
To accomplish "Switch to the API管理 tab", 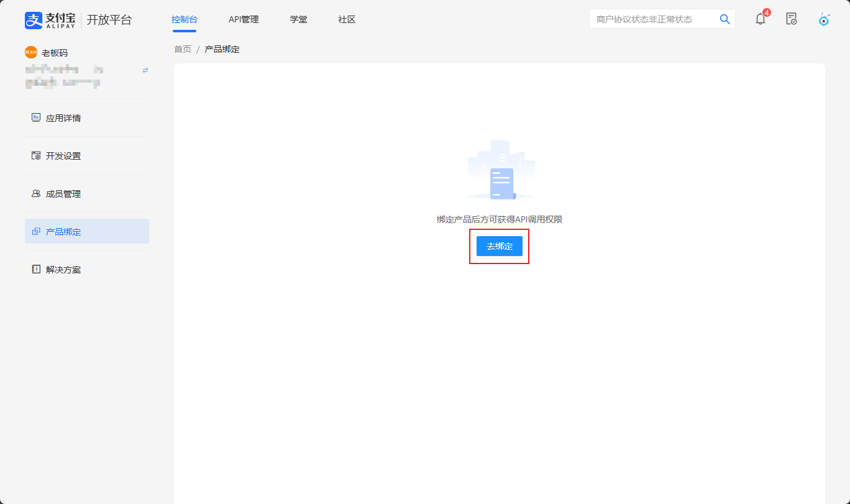I will [x=244, y=20].
